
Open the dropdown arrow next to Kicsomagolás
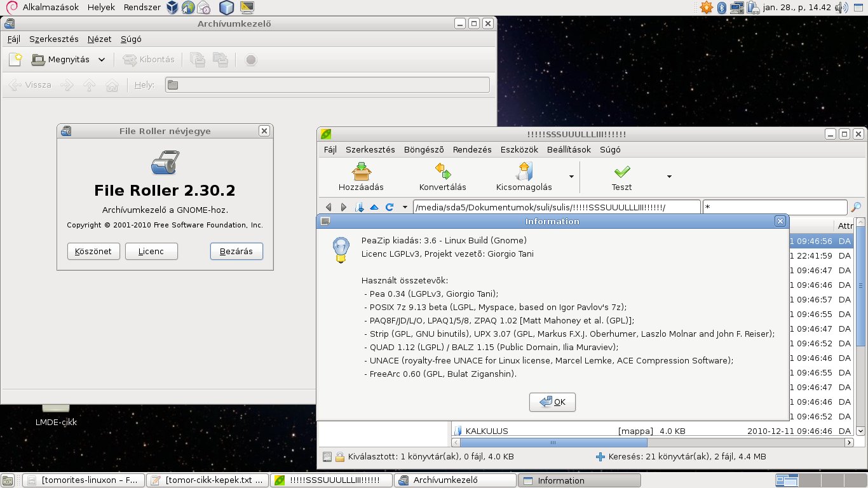click(x=571, y=177)
